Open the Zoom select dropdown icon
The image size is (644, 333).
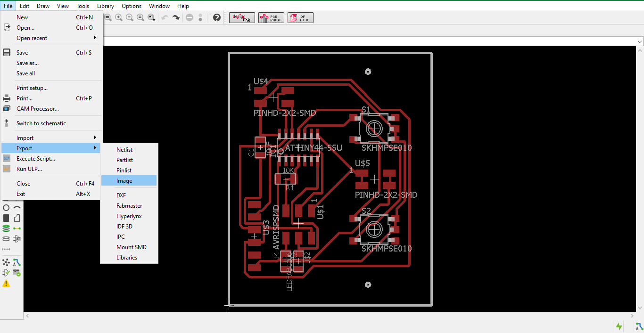click(151, 17)
